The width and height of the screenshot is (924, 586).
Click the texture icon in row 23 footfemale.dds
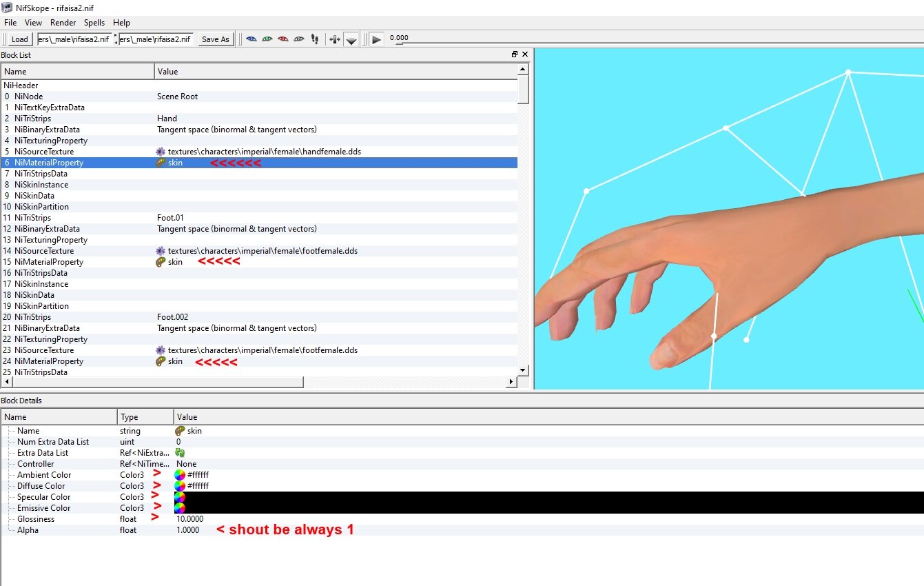click(x=161, y=350)
